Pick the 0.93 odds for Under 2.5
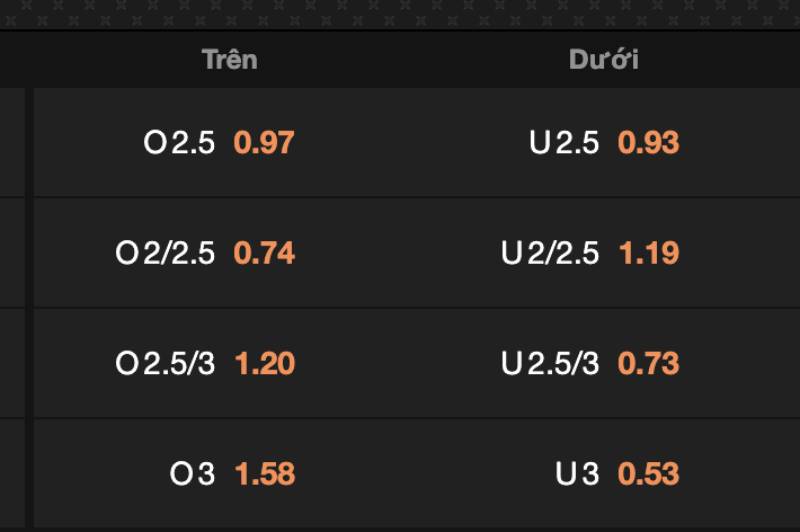The width and height of the screenshot is (800, 532). [x=648, y=142]
